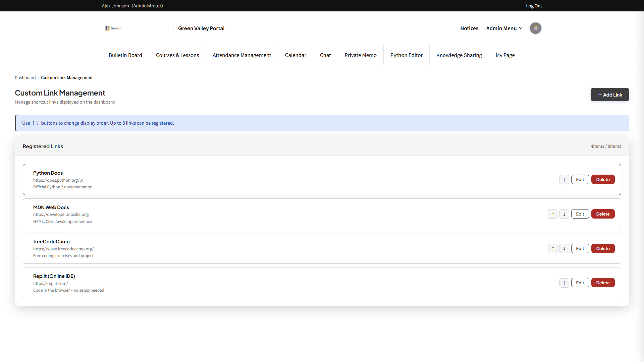
Task: Move freeCodeCamp link down
Action: pyautogui.click(x=564, y=248)
